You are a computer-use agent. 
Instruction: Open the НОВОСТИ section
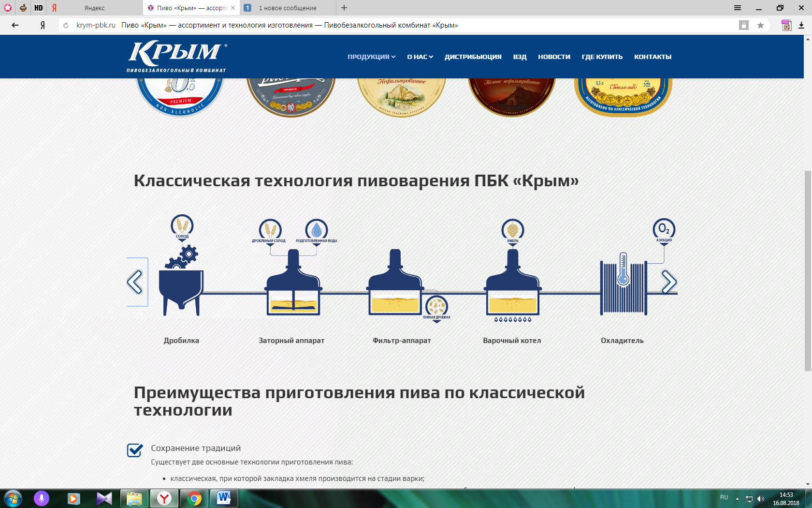[554, 57]
